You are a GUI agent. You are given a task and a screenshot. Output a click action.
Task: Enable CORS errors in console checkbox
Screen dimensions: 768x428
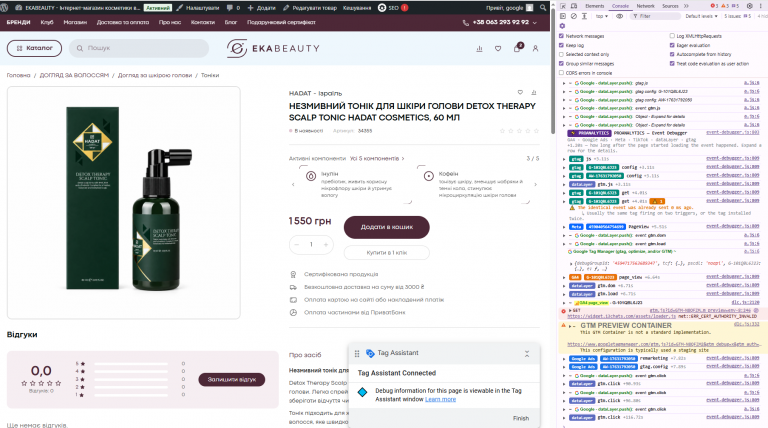tap(561, 73)
